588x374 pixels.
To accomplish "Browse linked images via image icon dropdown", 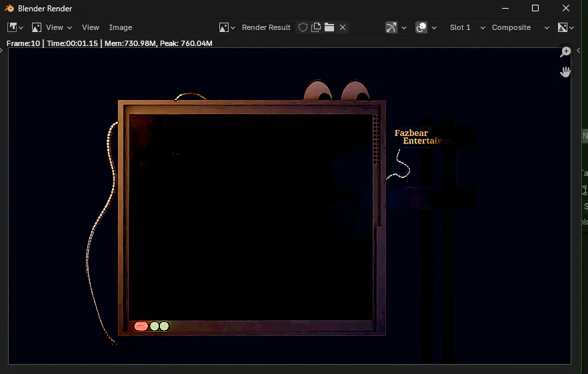I will pos(227,27).
